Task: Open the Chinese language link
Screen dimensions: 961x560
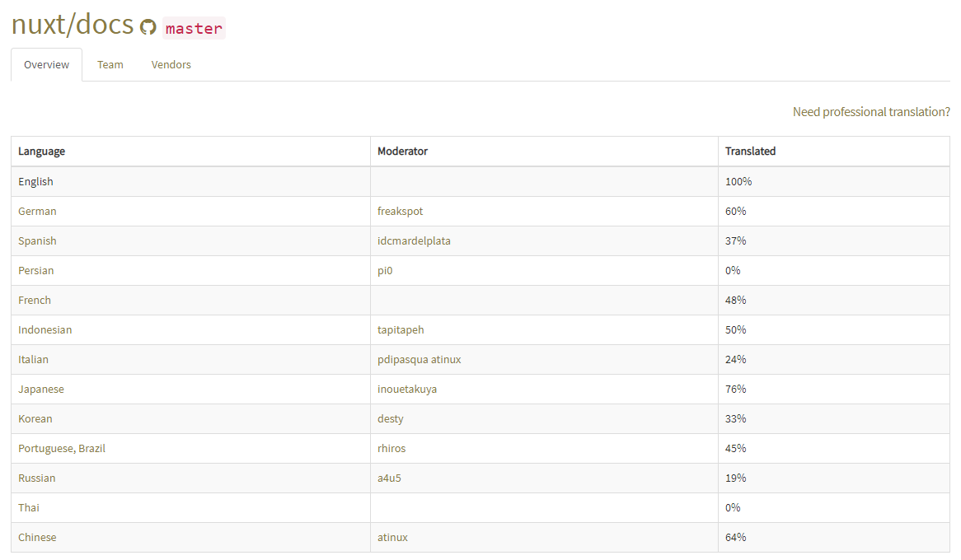Action: (37, 538)
